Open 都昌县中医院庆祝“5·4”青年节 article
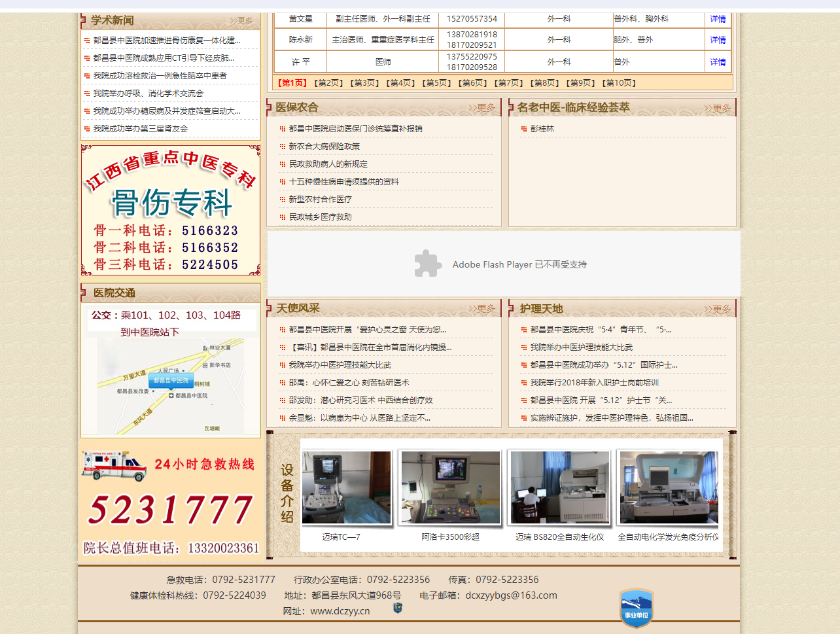Image resolution: width=840 pixels, height=634 pixels. (601, 330)
